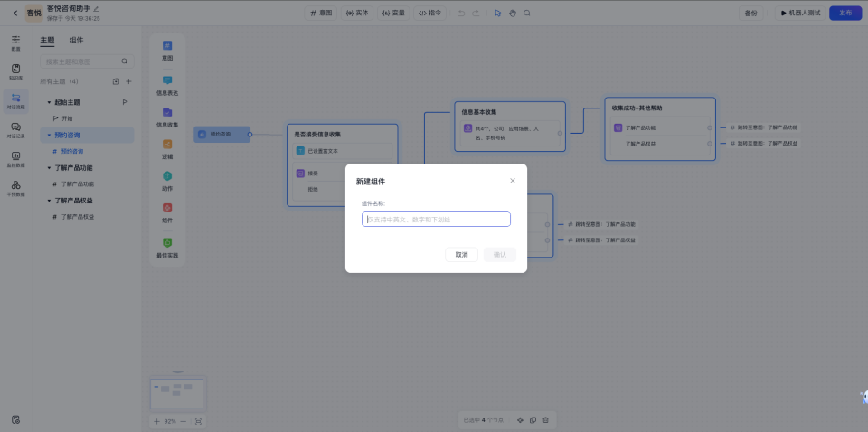Collapse the 了解产品权益 topic group

[x=49, y=201]
